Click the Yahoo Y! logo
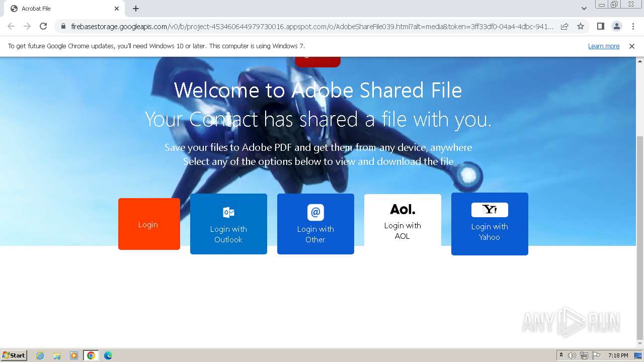This screenshot has height=362, width=644. click(490, 210)
